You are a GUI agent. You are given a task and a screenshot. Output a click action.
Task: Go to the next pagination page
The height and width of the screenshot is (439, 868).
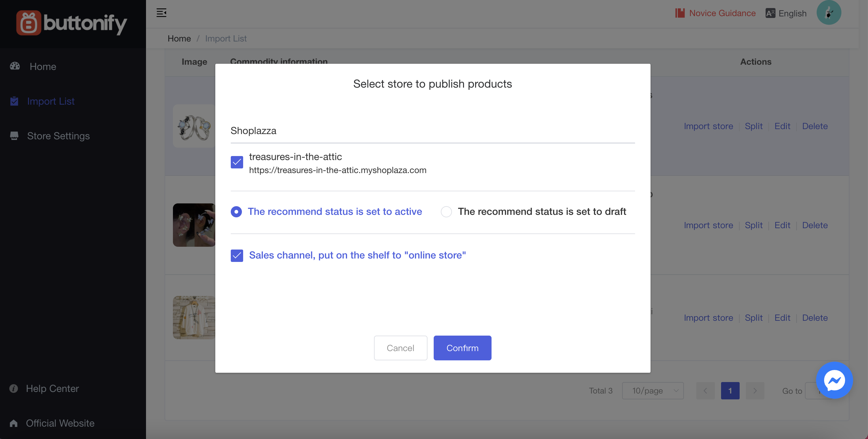click(x=755, y=390)
